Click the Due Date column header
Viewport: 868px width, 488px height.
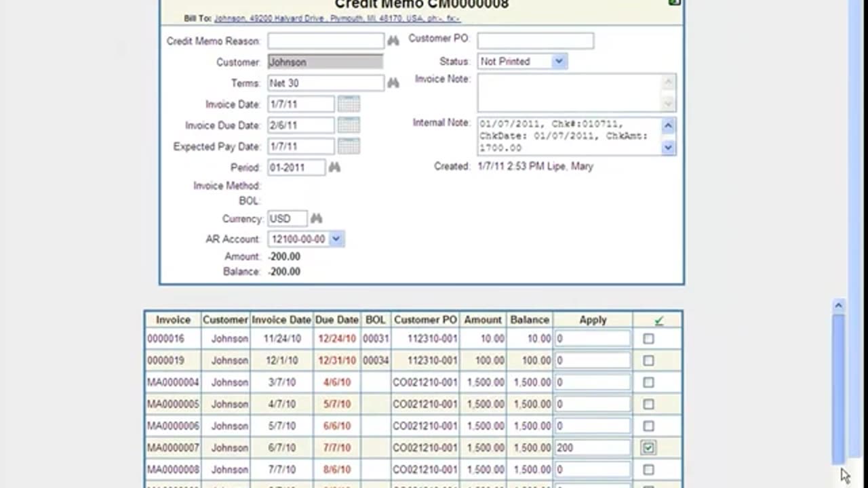[337, 320]
